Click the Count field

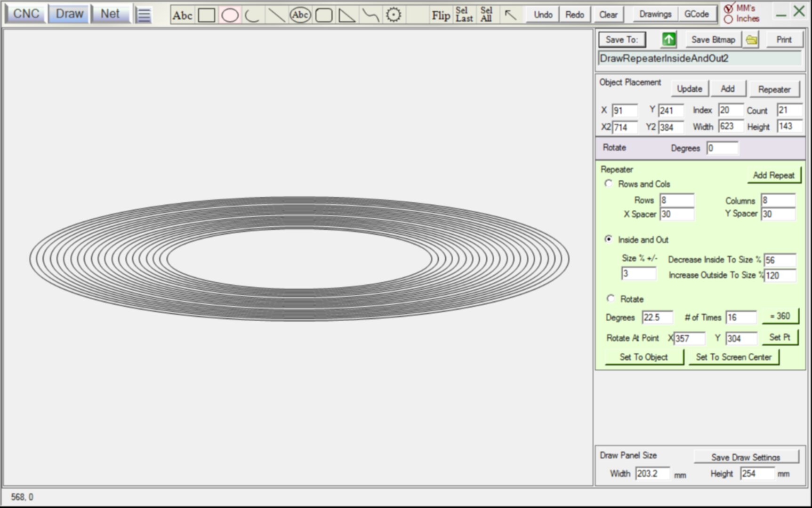click(789, 110)
